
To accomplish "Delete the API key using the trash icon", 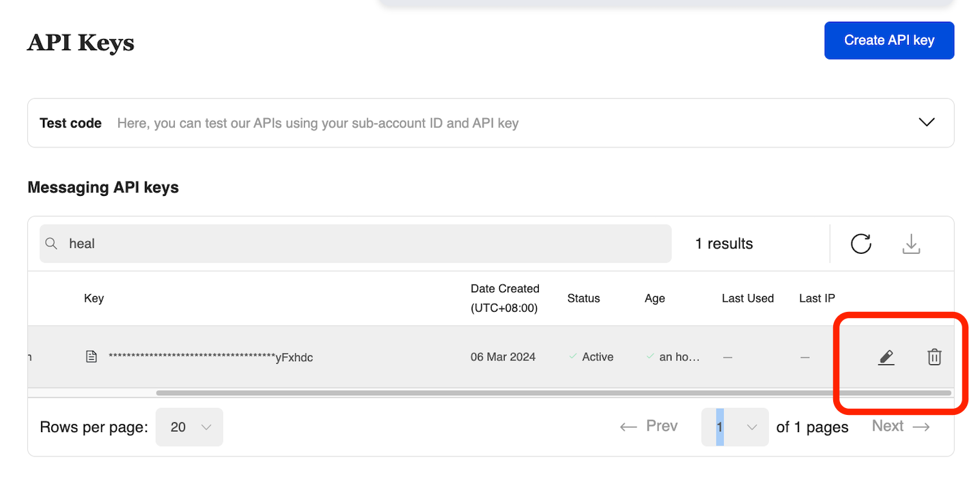I will [934, 357].
